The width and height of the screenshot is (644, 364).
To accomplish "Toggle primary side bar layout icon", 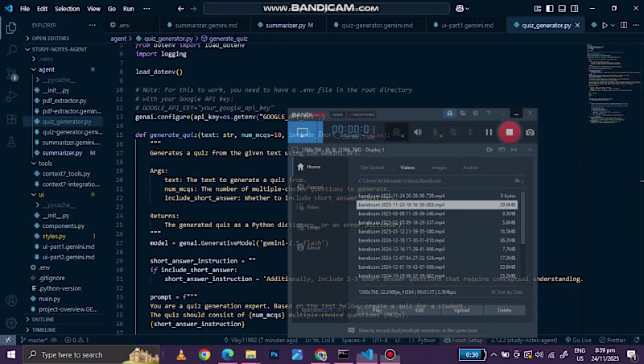I will pos(550,8).
